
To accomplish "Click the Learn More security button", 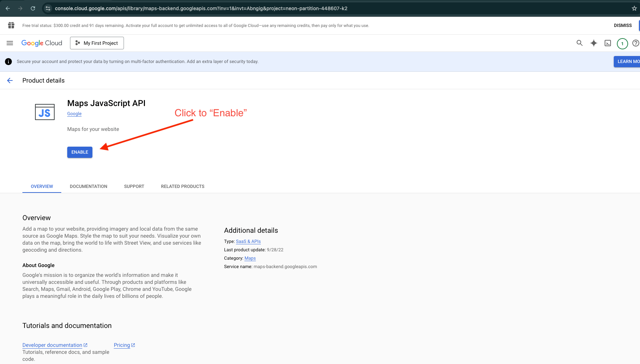I will 627,62.
